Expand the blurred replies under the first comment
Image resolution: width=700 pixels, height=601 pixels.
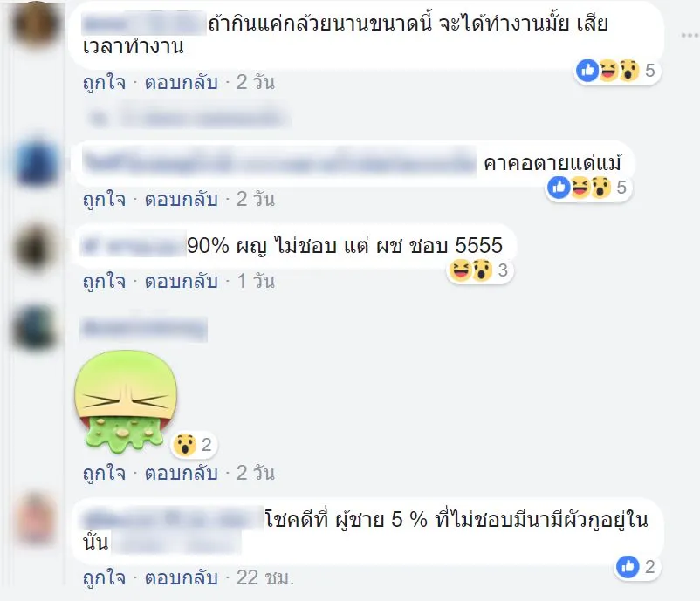pyautogui.click(x=189, y=118)
